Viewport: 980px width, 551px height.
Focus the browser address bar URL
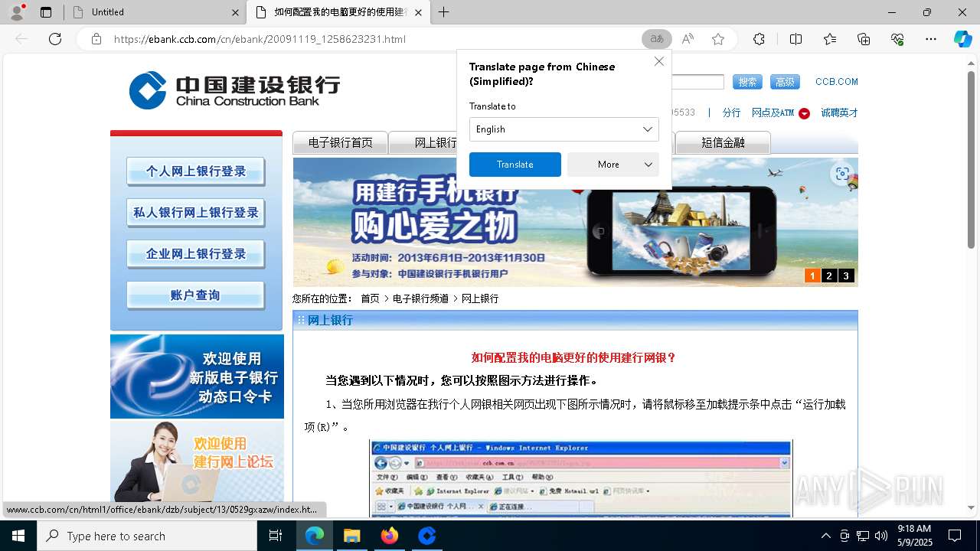tap(260, 39)
